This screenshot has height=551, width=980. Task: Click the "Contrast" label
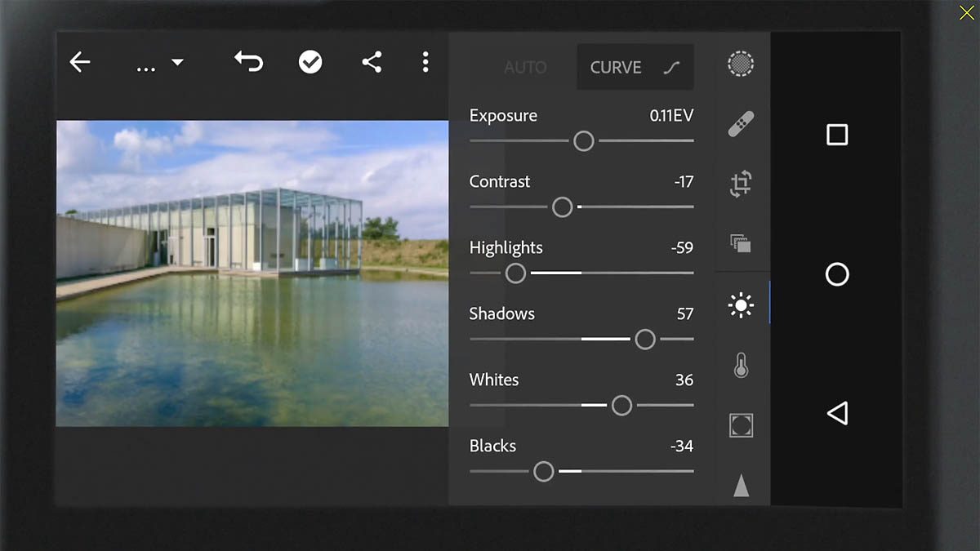[x=500, y=181]
